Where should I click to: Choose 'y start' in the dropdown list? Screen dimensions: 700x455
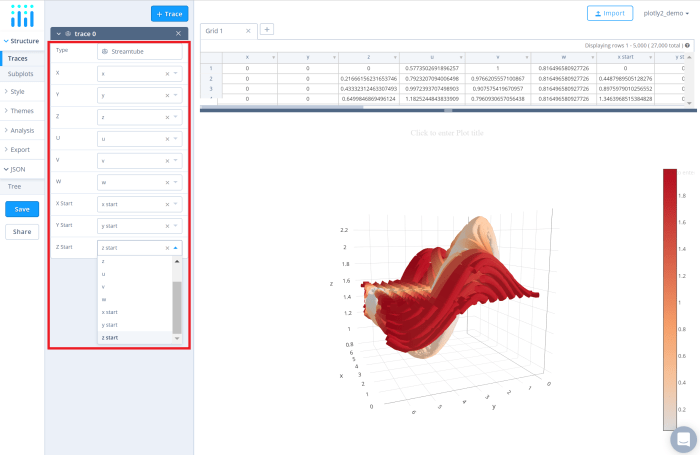point(135,325)
